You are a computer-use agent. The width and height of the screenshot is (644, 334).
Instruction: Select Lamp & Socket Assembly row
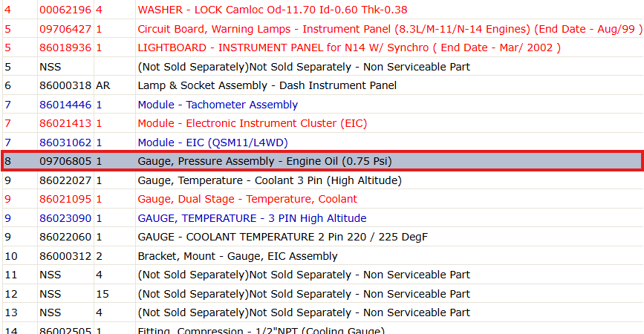coord(322,85)
